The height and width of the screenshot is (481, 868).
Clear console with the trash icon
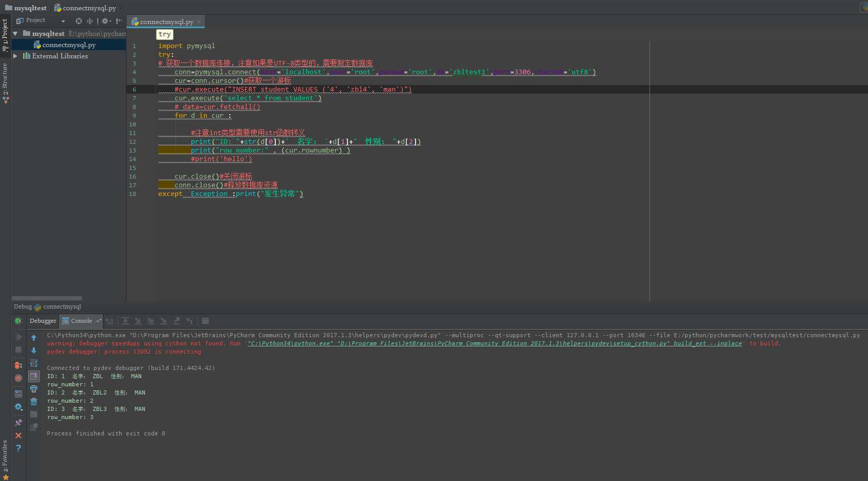pyautogui.click(x=34, y=402)
